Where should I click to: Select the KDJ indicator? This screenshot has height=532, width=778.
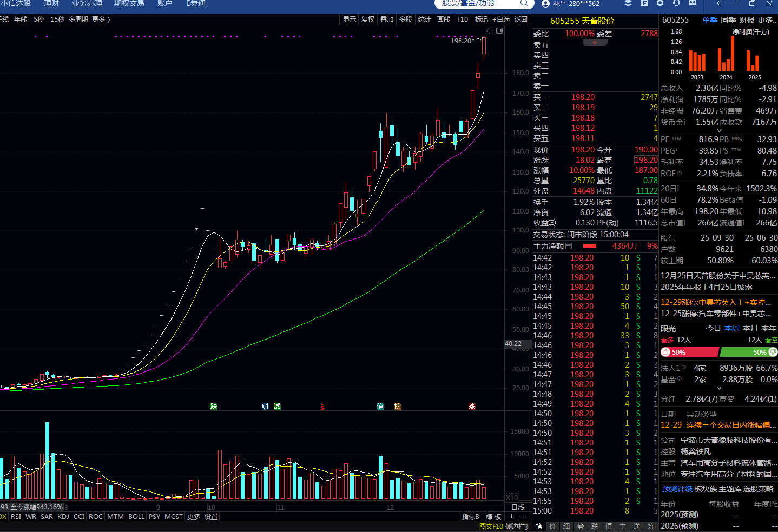tap(63, 516)
